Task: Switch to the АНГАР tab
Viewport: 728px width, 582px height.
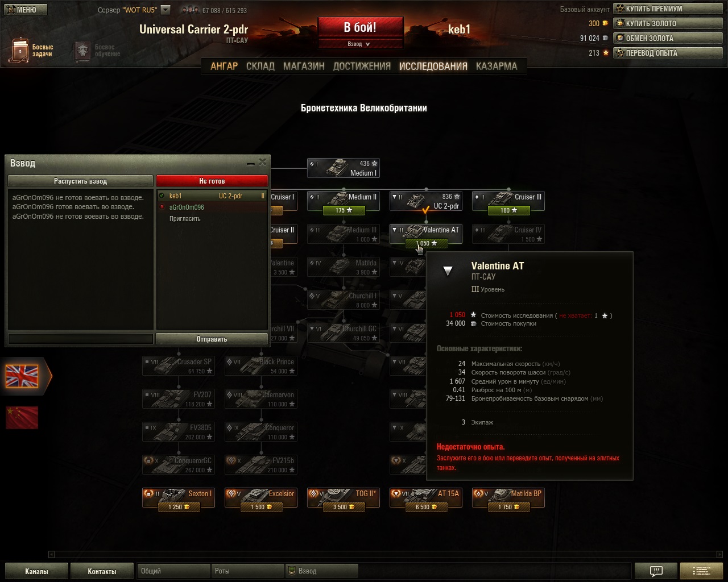Action: click(x=224, y=66)
